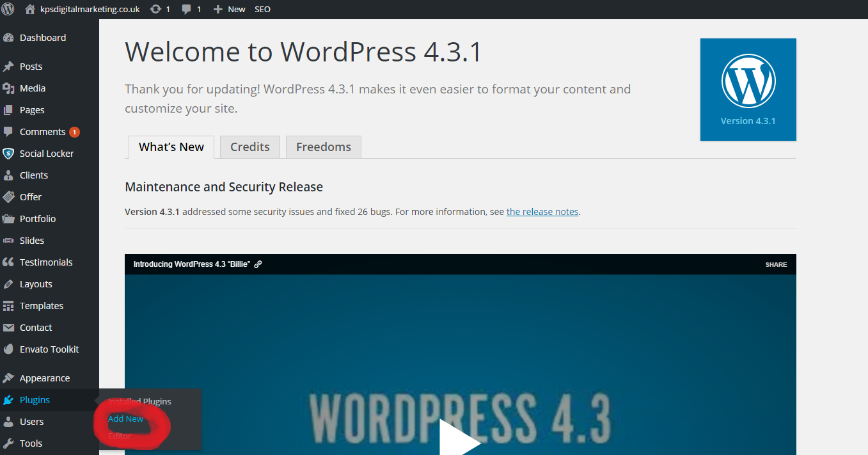Open the release notes link
Viewport: 868px width, 455px height.
point(542,212)
